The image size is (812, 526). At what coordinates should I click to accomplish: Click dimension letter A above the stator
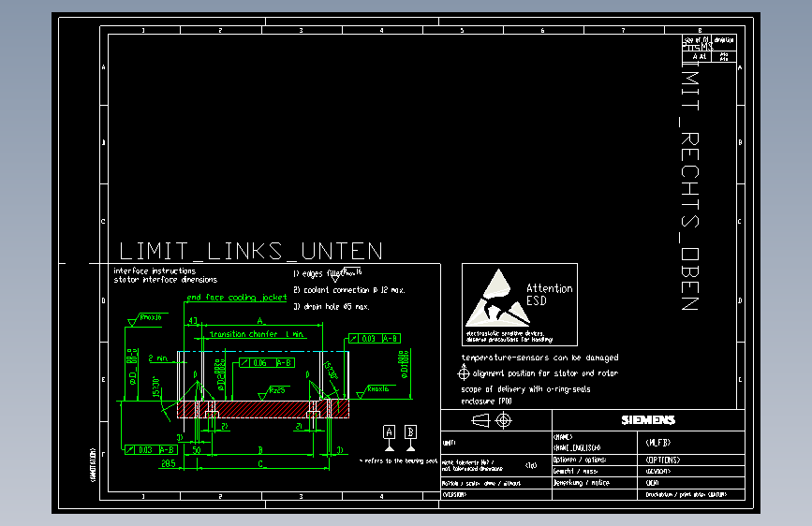pyautogui.click(x=260, y=320)
